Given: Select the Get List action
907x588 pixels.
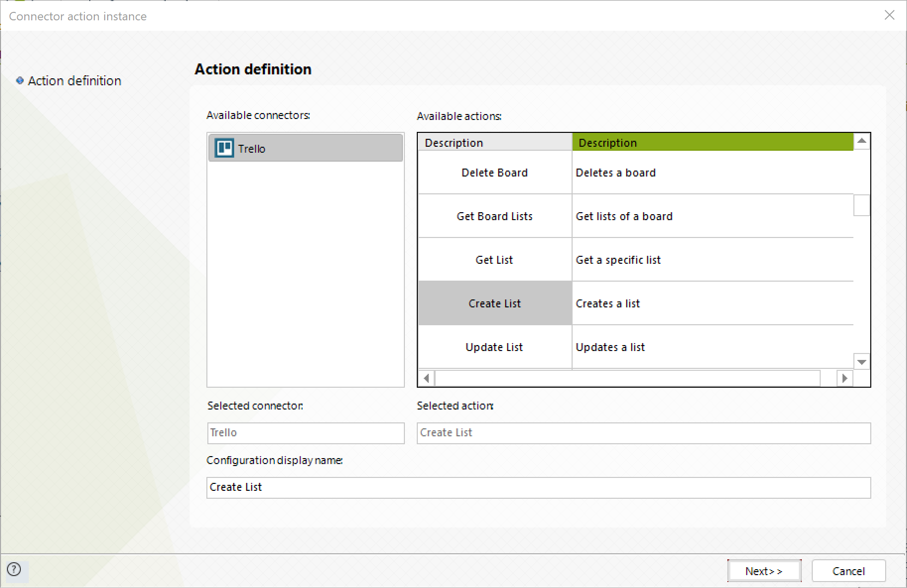Looking at the screenshot, I should 495,260.
